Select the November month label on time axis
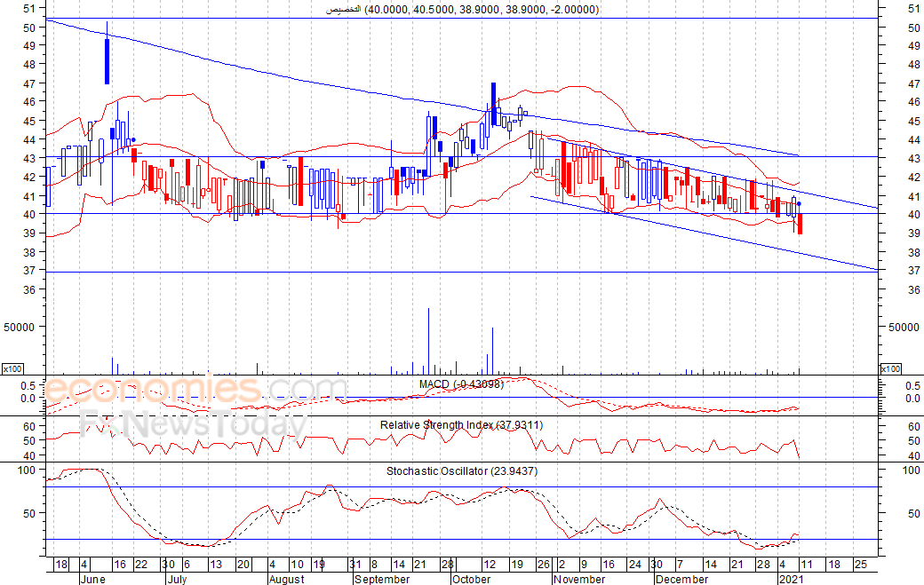 (579, 579)
